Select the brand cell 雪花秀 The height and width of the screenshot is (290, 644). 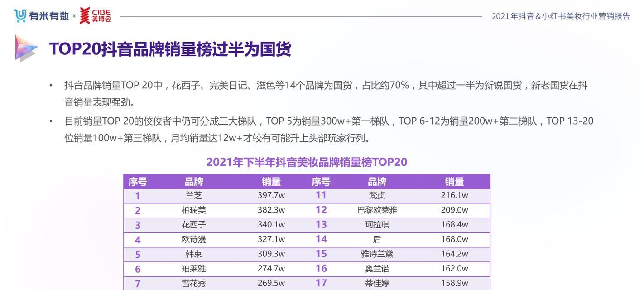(194, 283)
